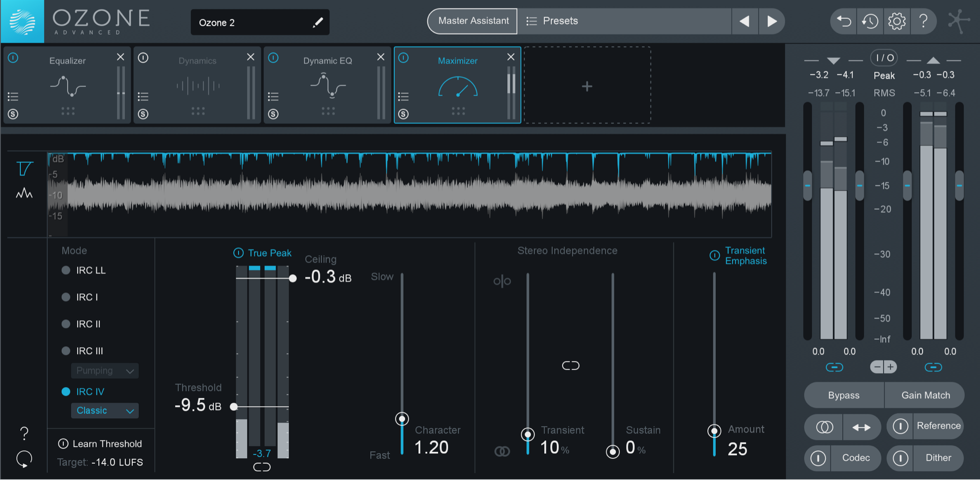Select the IRC I mode
The width and height of the screenshot is (980, 480).
pos(66,297)
